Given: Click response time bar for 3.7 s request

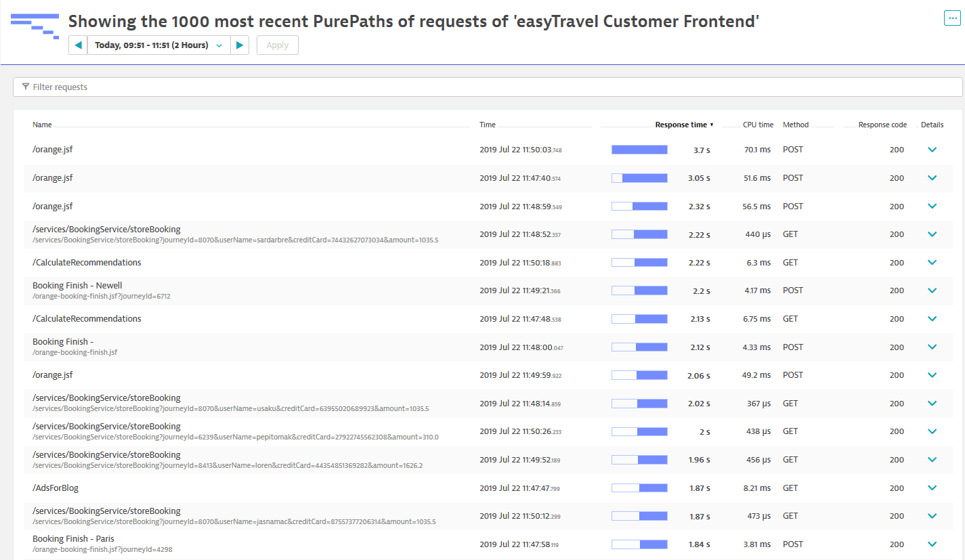Looking at the screenshot, I should click(x=639, y=150).
